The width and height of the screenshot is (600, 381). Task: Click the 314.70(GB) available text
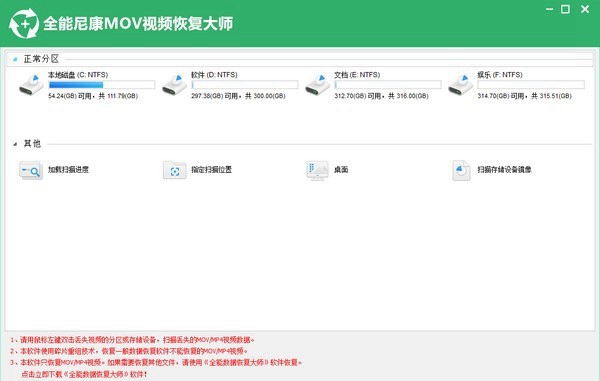pos(525,96)
